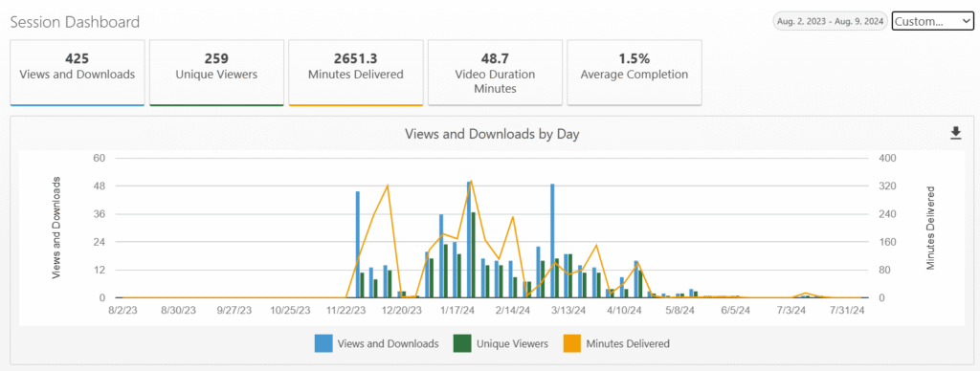Toggle the blue Views and Downloads legend swatch
Image resolution: width=980 pixels, height=371 pixels.
pyautogui.click(x=323, y=343)
